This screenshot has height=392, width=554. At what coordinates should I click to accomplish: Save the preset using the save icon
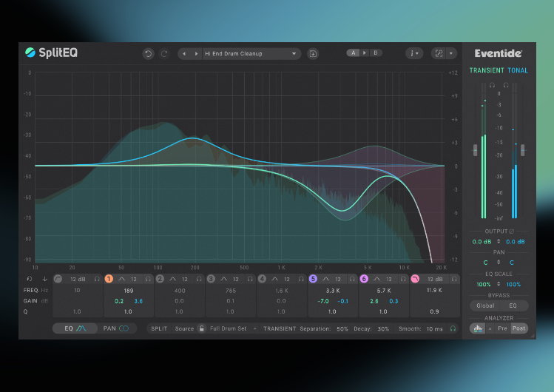313,54
